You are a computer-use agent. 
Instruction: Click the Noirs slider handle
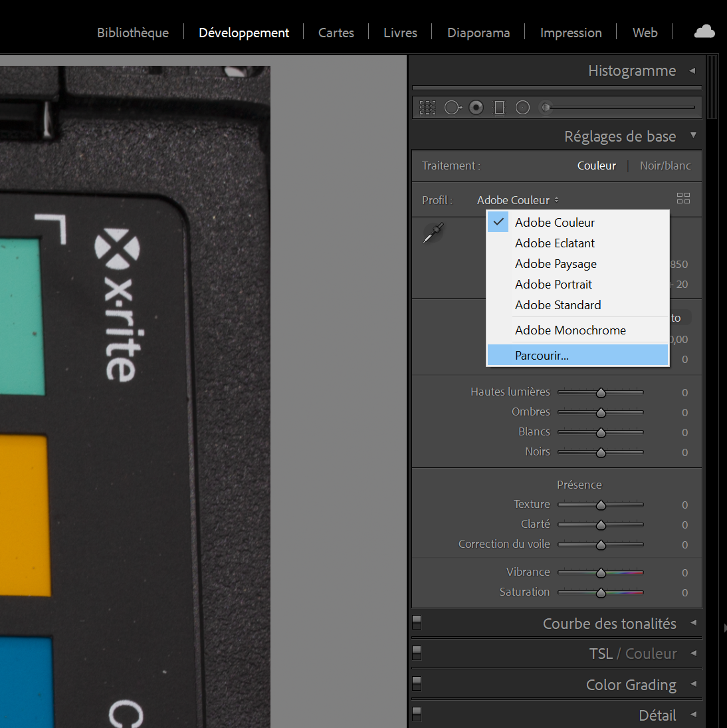click(x=601, y=453)
